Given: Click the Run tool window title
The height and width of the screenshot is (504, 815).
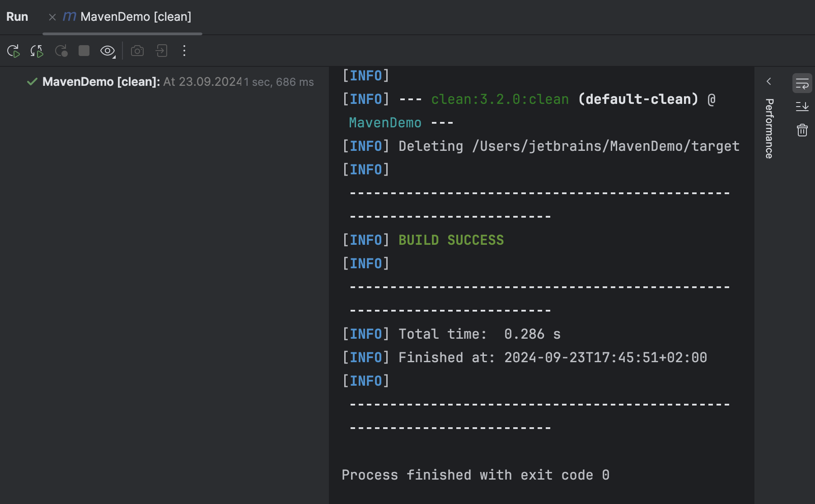Looking at the screenshot, I should (x=17, y=17).
